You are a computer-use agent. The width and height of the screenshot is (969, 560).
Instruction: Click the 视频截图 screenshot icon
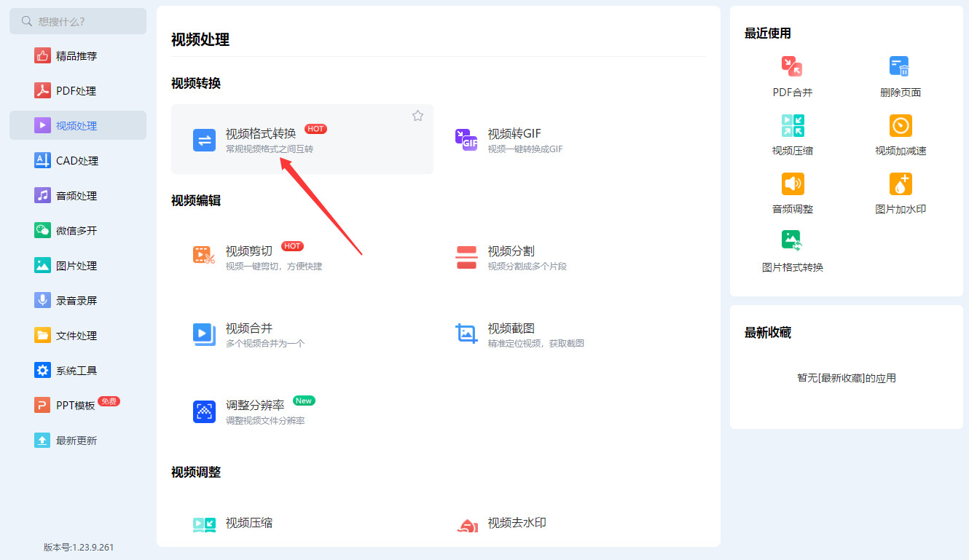tap(466, 334)
